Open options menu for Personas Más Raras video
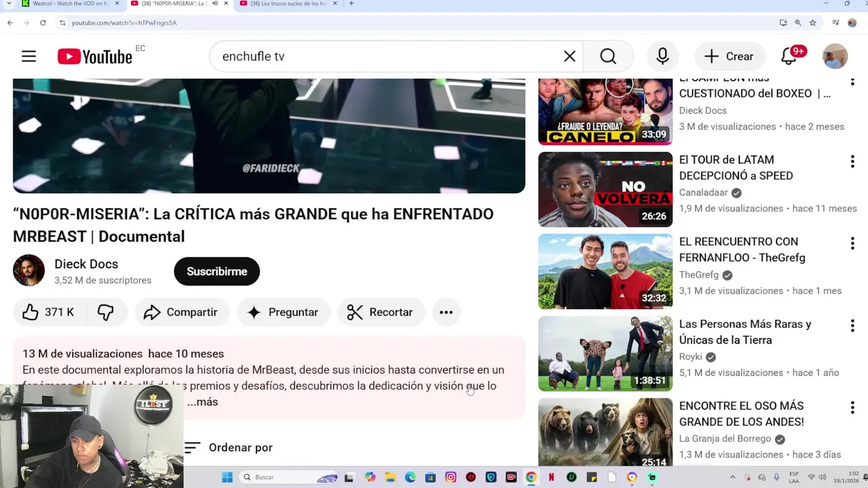868x488 pixels. [x=852, y=326]
